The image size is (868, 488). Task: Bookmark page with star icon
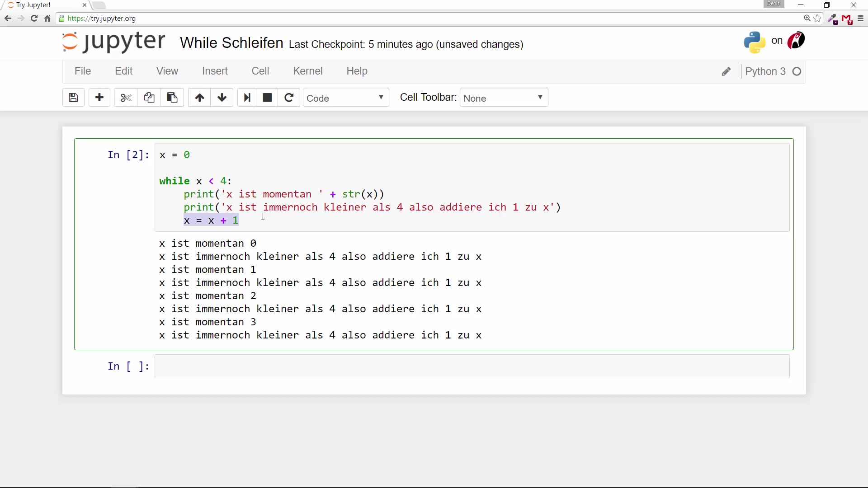tap(817, 19)
